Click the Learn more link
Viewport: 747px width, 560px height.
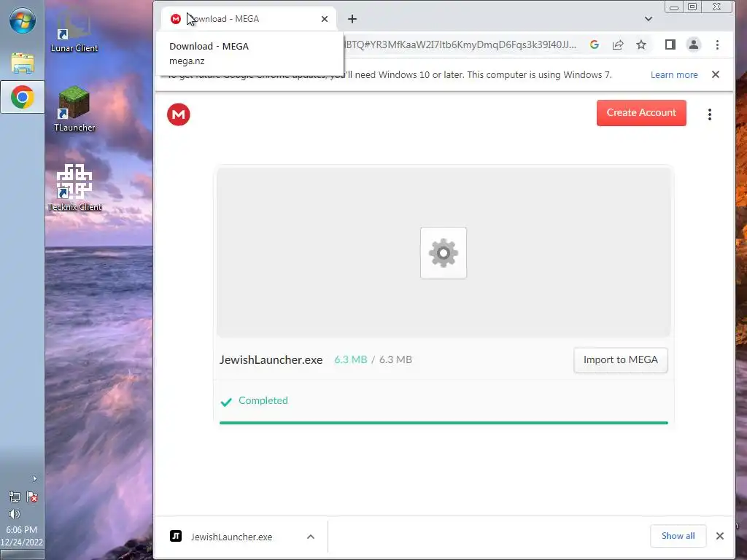tap(674, 75)
